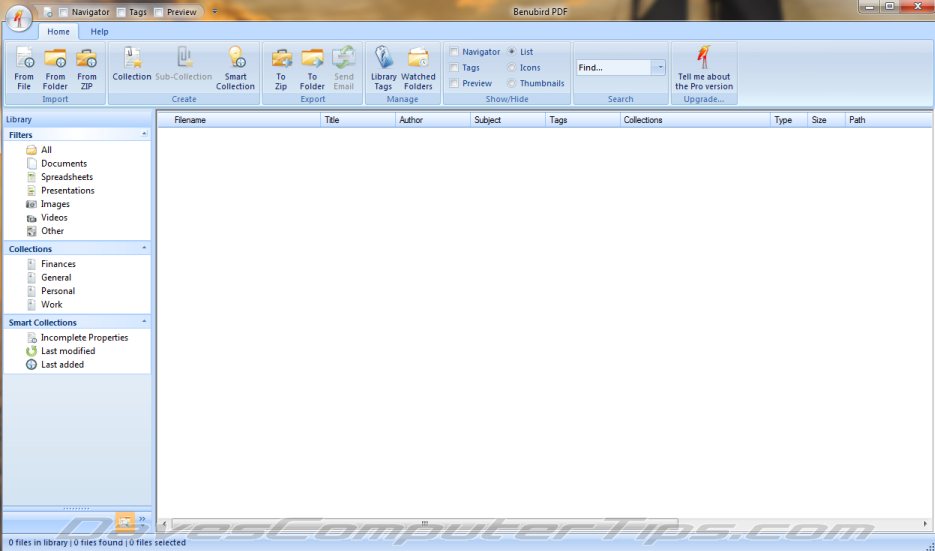935x551 pixels.
Task: Sort by the Author column header
Action: [433, 120]
